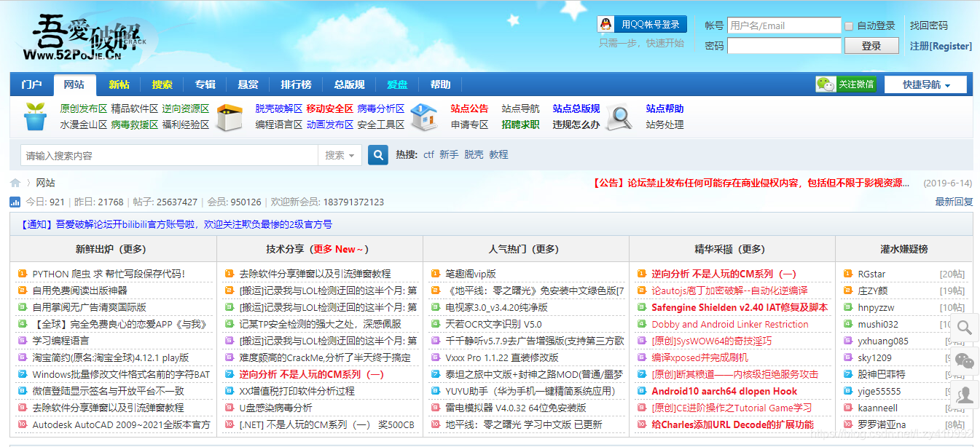Open the 排行榜 nav tab
The height and width of the screenshot is (447, 980).
(296, 84)
